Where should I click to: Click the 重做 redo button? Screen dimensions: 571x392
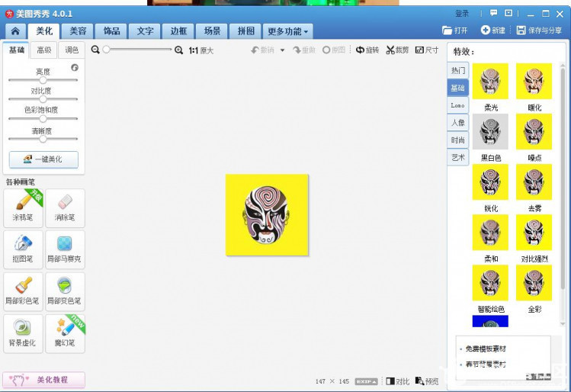click(x=304, y=50)
